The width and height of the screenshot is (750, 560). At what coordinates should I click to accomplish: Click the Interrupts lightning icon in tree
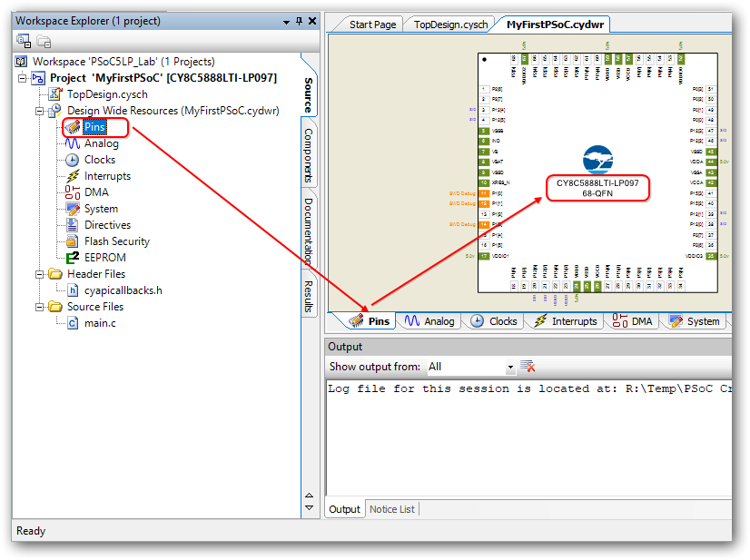(x=73, y=176)
